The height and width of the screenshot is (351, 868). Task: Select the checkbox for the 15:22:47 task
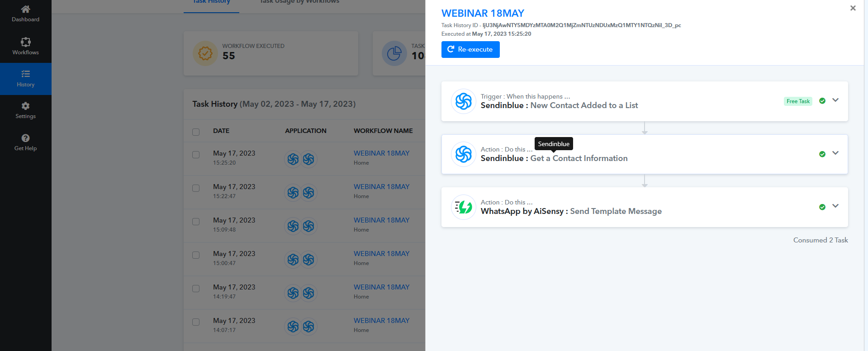[x=196, y=188]
